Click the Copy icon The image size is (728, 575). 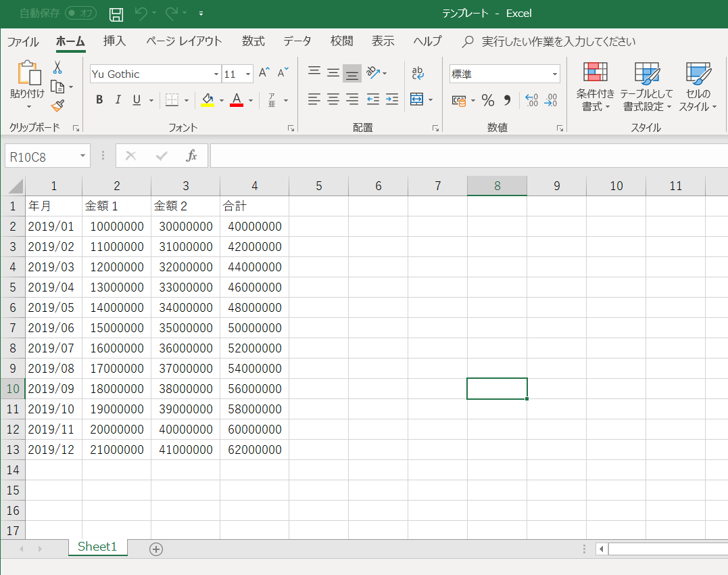[x=57, y=87]
